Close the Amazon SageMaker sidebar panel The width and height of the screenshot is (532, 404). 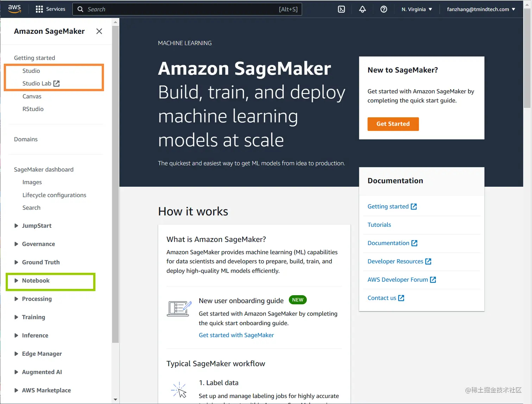click(x=99, y=31)
